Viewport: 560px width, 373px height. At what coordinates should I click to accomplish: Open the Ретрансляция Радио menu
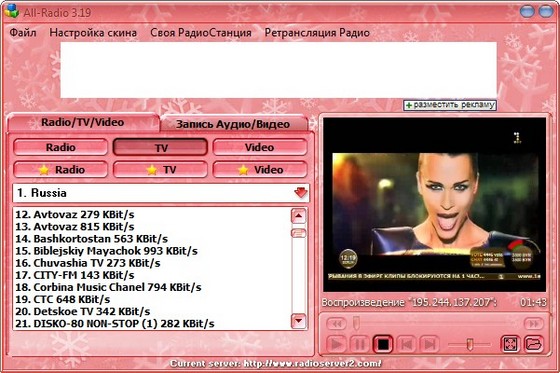[317, 33]
